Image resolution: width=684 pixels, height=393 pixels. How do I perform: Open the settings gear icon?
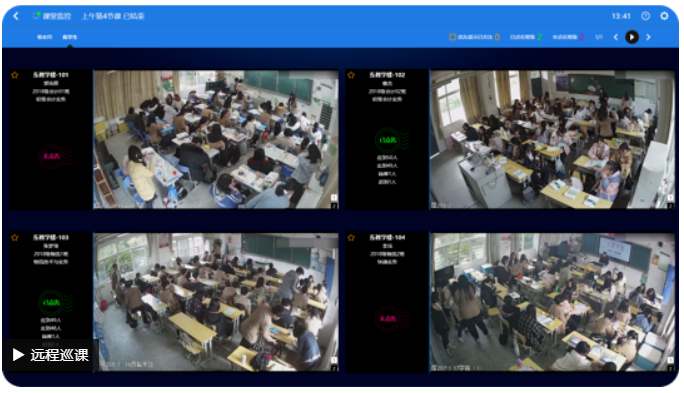(x=663, y=16)
